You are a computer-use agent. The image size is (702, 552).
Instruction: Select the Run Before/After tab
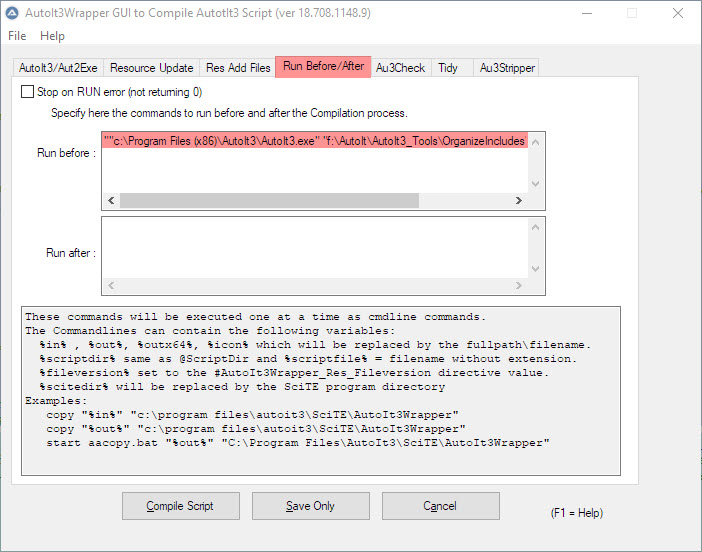(323, 66)
